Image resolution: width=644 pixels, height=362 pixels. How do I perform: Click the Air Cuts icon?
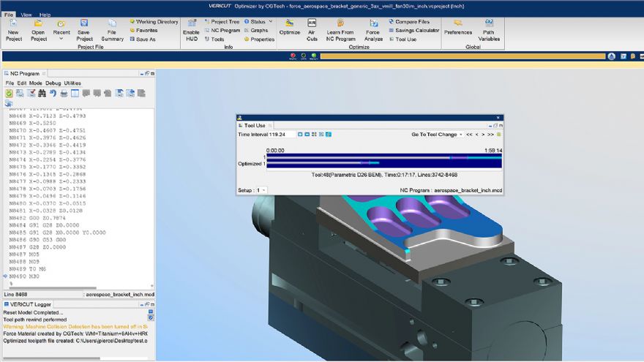[312, 30]
